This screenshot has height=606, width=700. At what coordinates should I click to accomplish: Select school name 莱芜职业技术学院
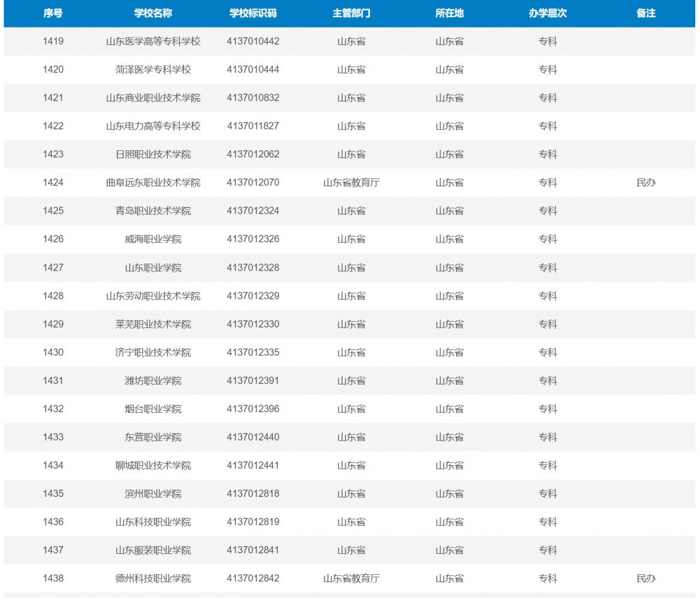click(x=153, y=324)
